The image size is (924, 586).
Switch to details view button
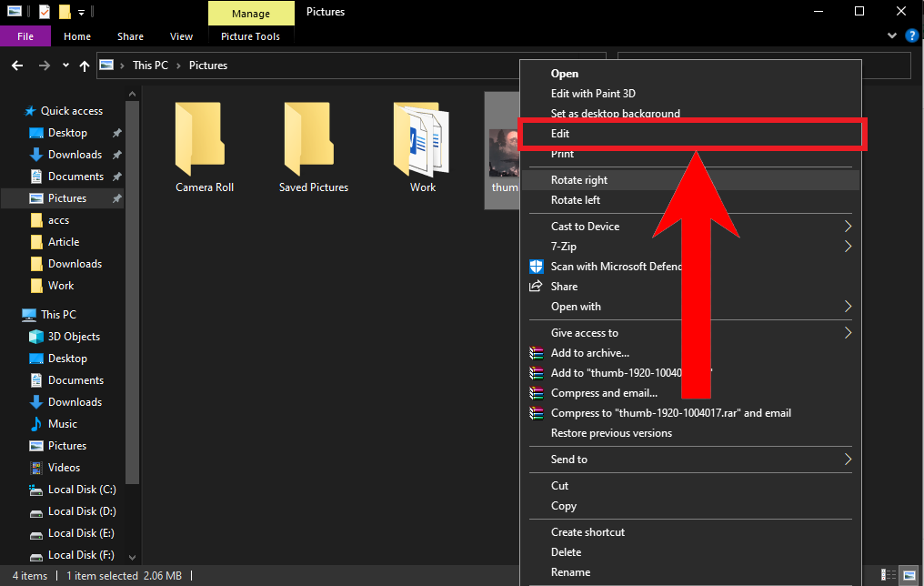point(888,575)
